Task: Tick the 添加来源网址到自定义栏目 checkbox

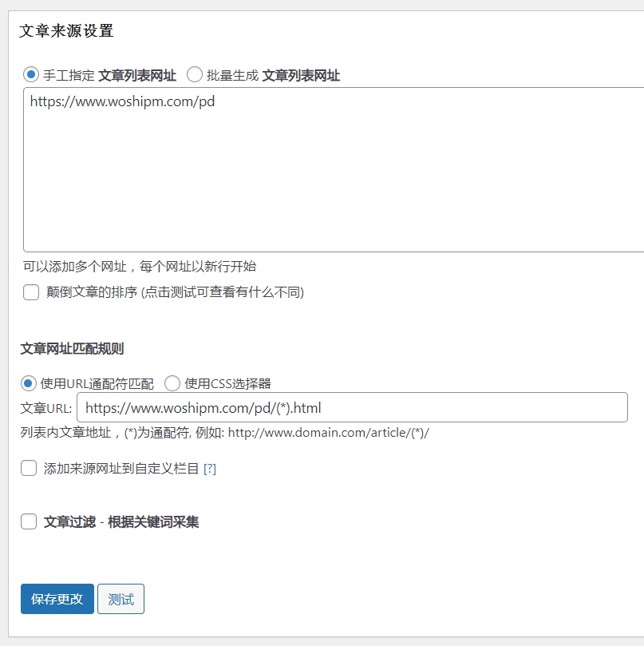Action: tap(29, 469)
